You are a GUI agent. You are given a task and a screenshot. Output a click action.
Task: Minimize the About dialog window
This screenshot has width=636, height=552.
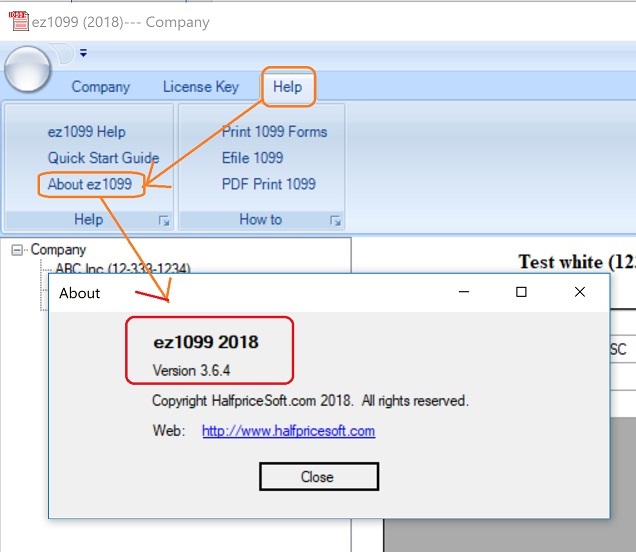(464, 292)
